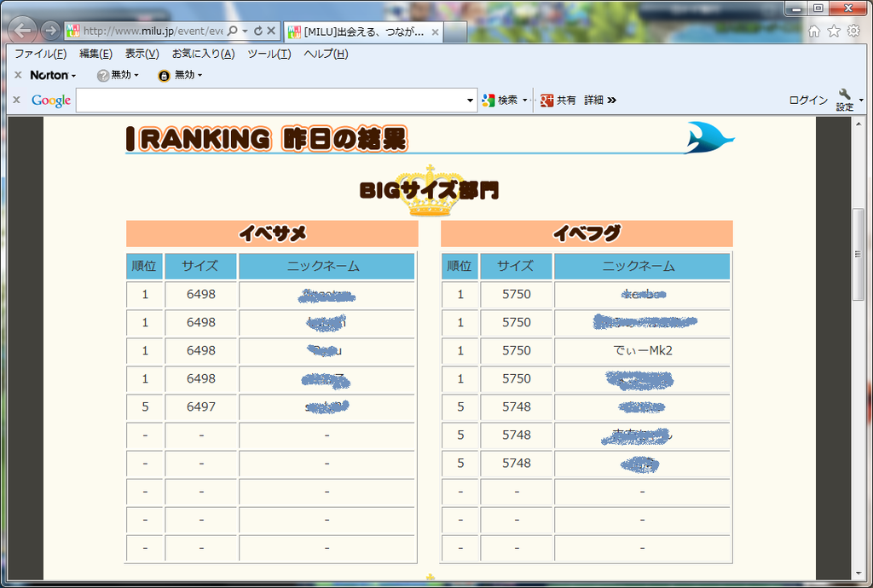Open favorites star icon
The height and width of the screenshot is (588, 873).
click(x=834, y=31)
